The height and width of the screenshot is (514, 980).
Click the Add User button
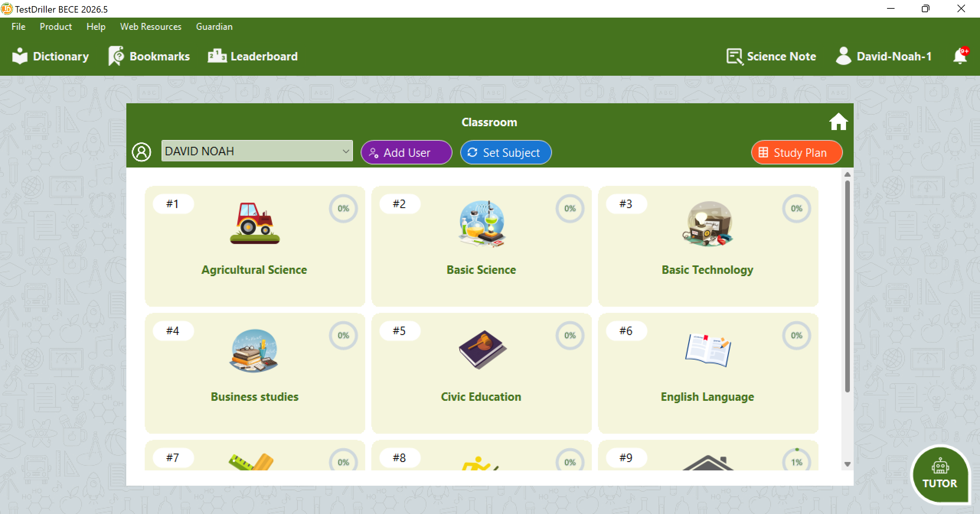(406, 152)
